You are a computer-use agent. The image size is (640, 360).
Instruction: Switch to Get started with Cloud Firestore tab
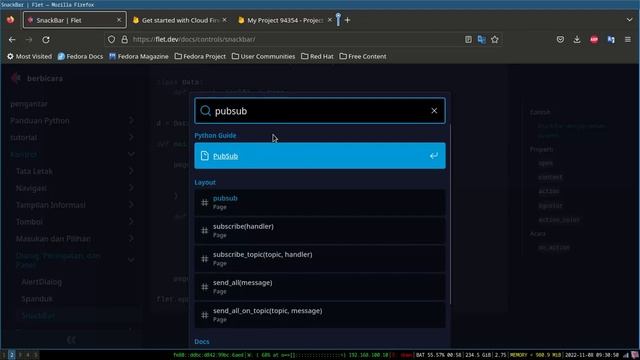[x=180, y=20]
